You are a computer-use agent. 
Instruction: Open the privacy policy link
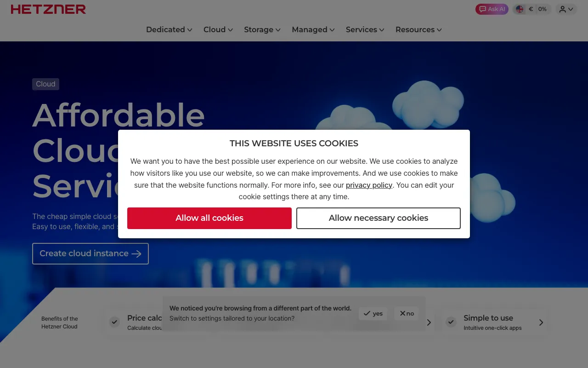[x=369, y=185]
